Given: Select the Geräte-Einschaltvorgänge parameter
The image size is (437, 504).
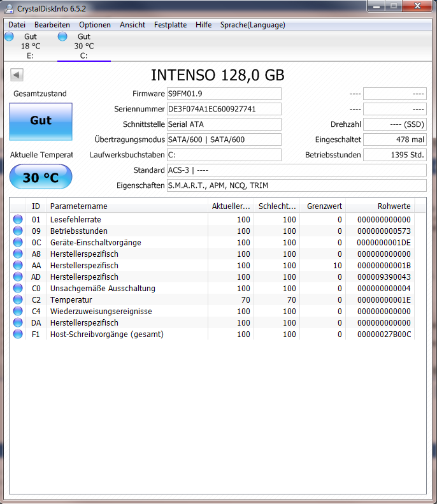Looking at the screenshot, I should pyautogui.click(x=96, y=243).
